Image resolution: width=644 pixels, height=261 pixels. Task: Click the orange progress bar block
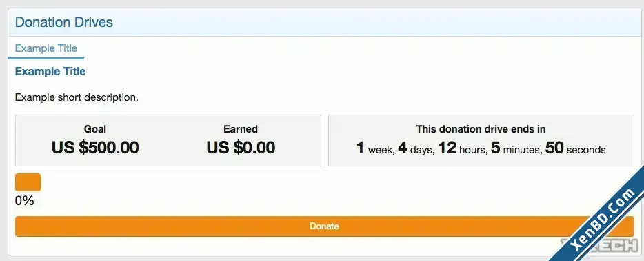(28, 182)
